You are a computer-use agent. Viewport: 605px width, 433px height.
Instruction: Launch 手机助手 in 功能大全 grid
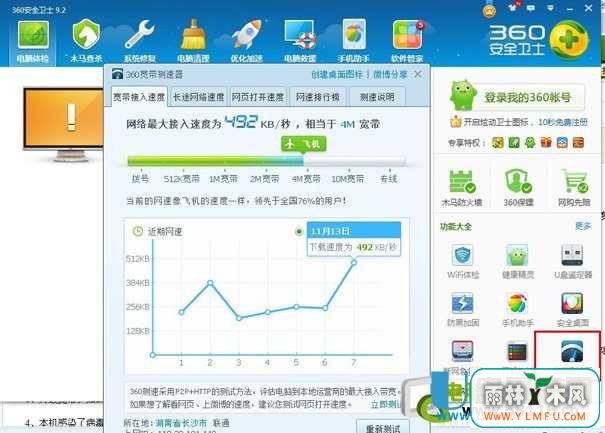(518, 309)
